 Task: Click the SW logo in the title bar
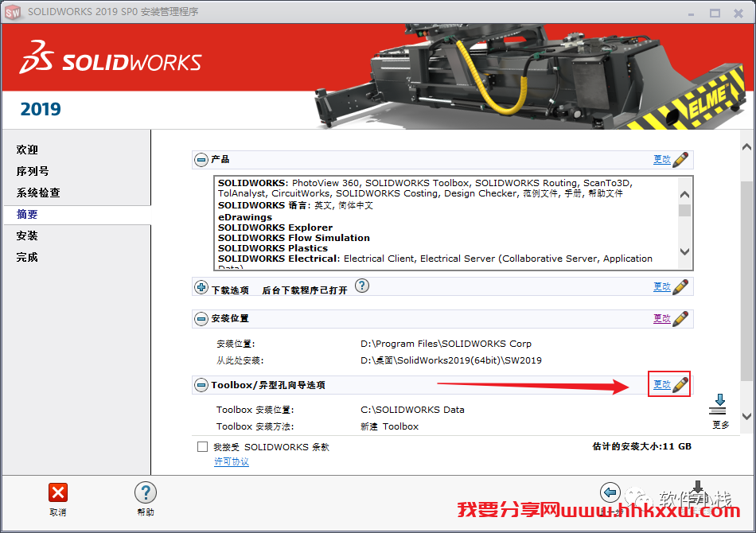point(13,12)
